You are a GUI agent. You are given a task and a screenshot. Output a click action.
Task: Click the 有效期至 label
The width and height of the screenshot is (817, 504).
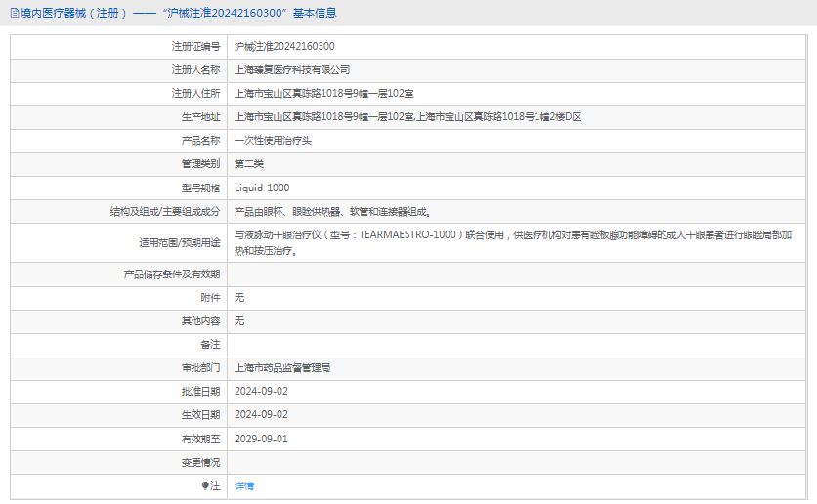point(200,439)
